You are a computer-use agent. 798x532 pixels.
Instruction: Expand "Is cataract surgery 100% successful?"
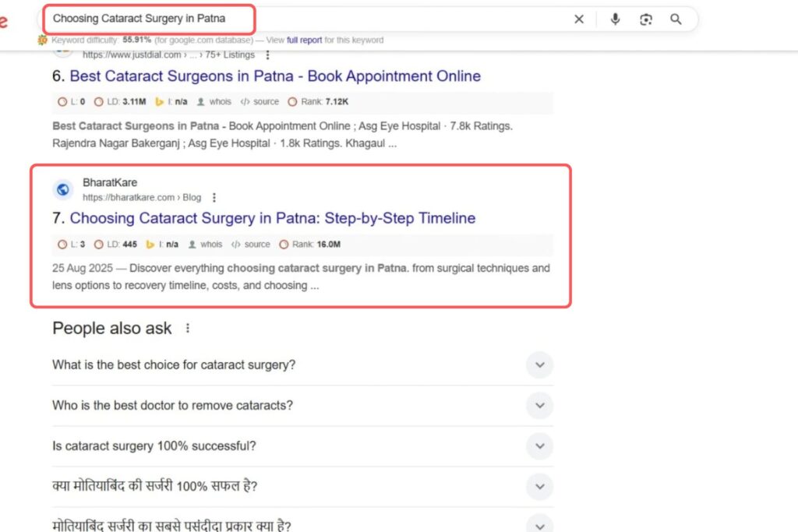pyautogui.click(x=539, y=446)
